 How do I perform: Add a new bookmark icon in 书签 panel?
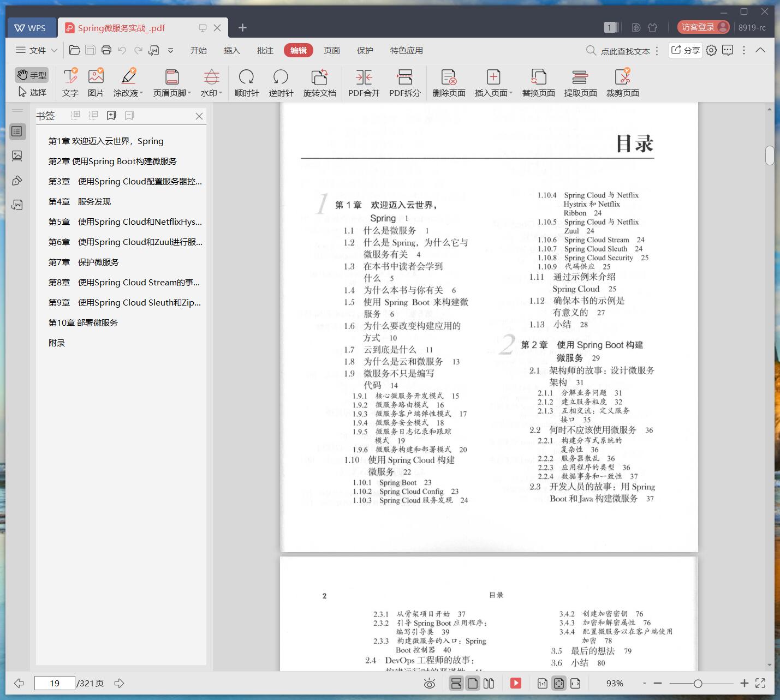point(112,115)
